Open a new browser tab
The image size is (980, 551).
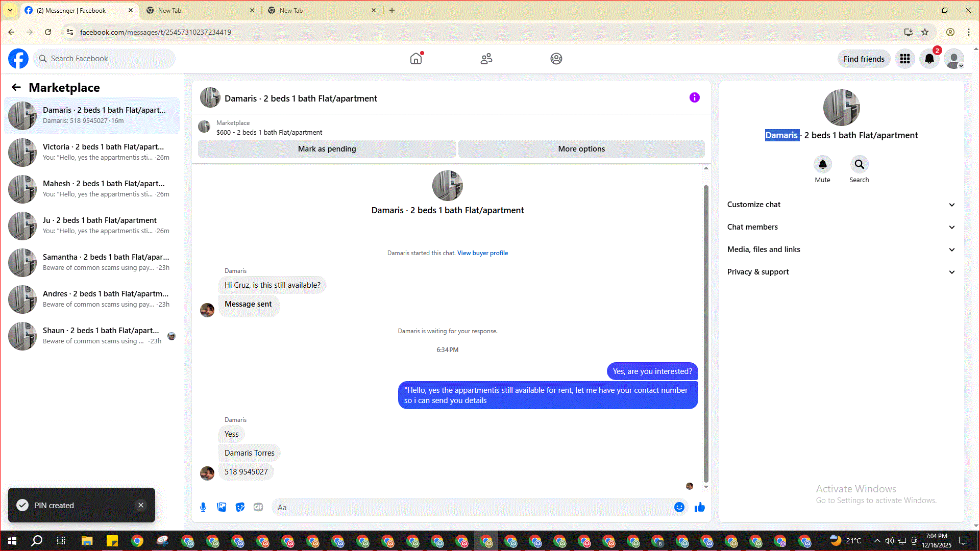[392, 10]
